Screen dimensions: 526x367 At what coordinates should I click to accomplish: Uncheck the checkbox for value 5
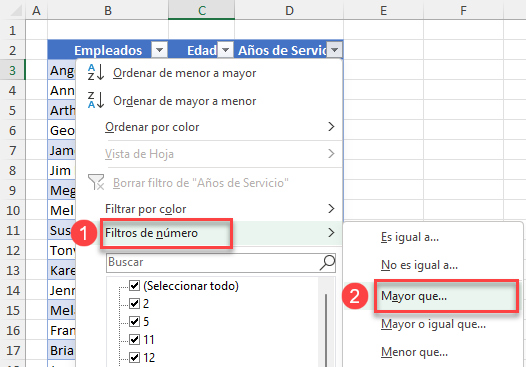[x=135, y=321]
